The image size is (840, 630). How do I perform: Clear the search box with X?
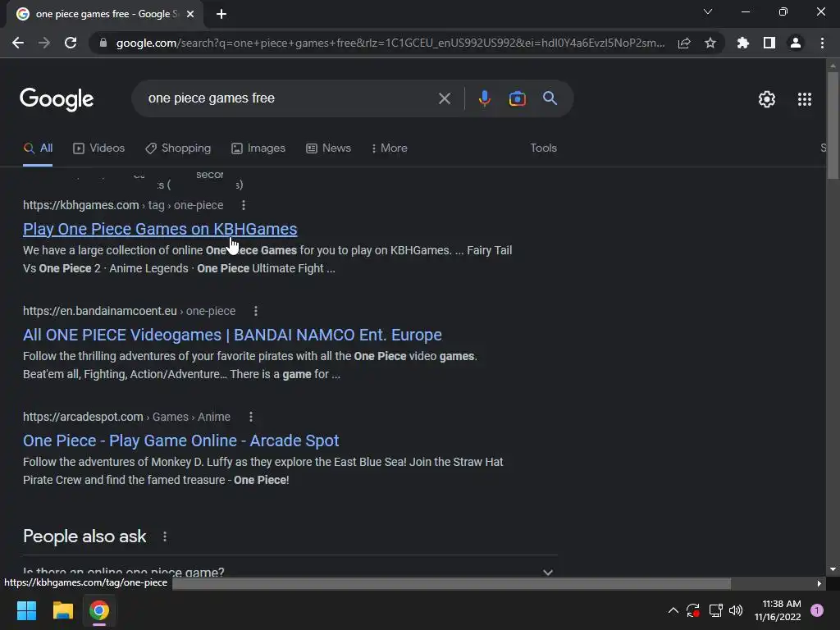click(x=444, y=98)
